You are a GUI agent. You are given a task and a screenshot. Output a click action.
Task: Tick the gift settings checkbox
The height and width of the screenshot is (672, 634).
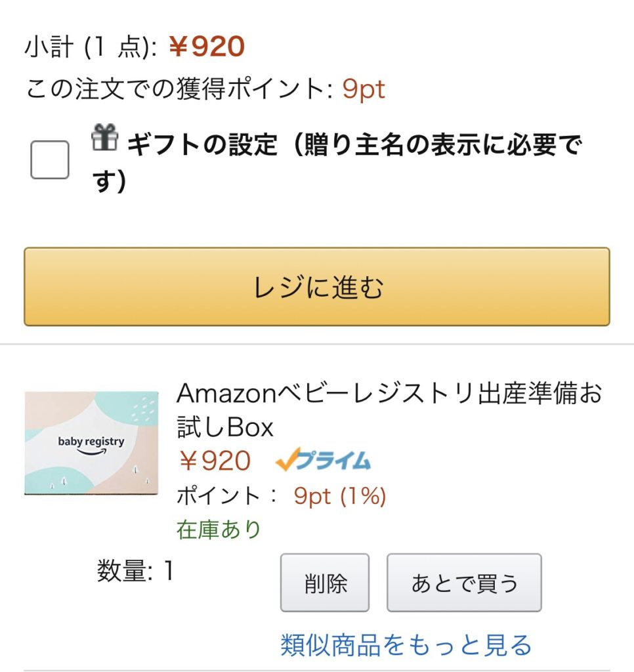(x=50, y=159)
